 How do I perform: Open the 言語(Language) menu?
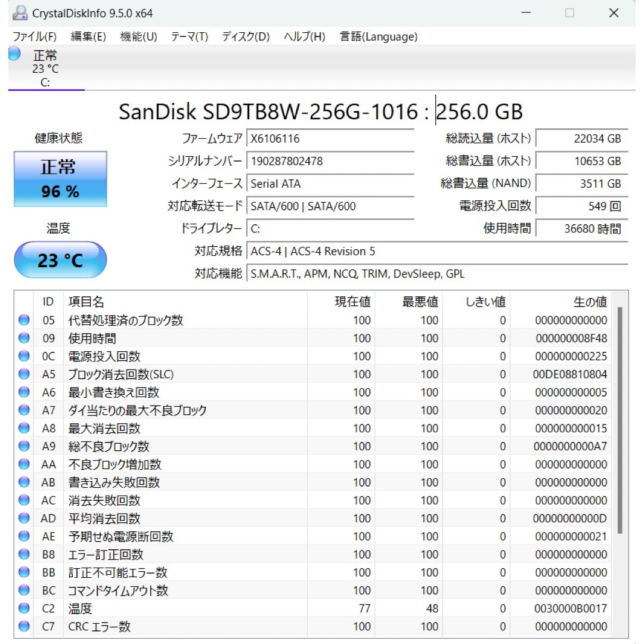coord(378,37)
